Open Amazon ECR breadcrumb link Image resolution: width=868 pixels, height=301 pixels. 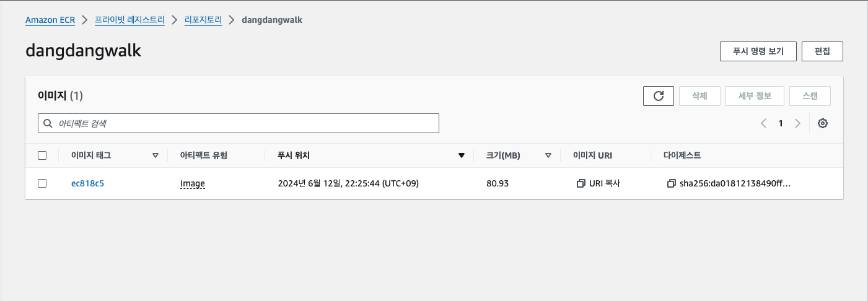point(50,20)
